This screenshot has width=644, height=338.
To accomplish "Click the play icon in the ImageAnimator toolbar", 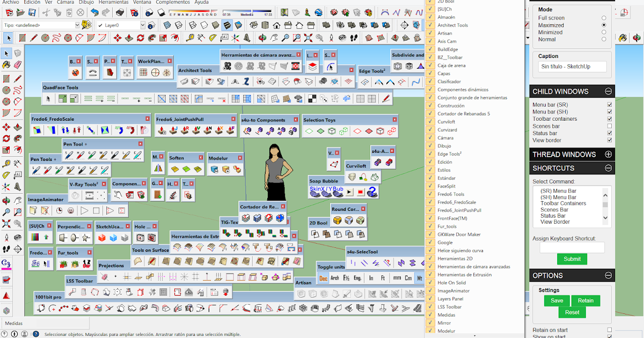I will pyautogui.click(x=84, y=210).
